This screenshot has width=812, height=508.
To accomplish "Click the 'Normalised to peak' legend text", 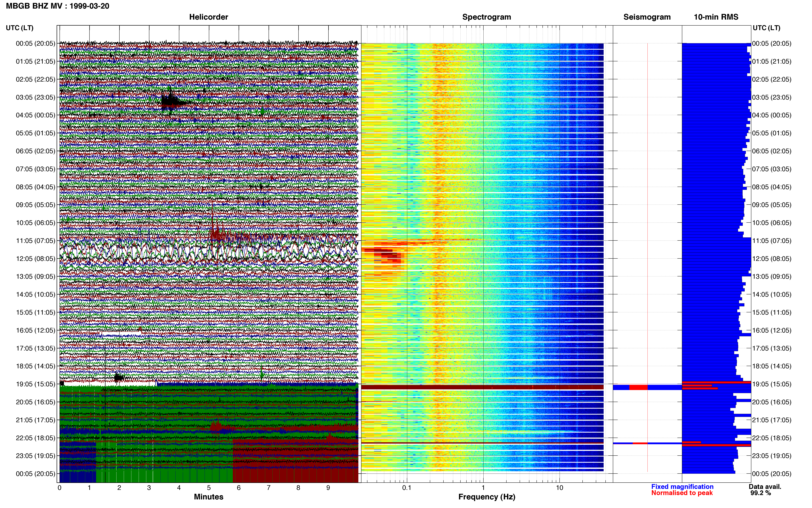I will (682, 493).
